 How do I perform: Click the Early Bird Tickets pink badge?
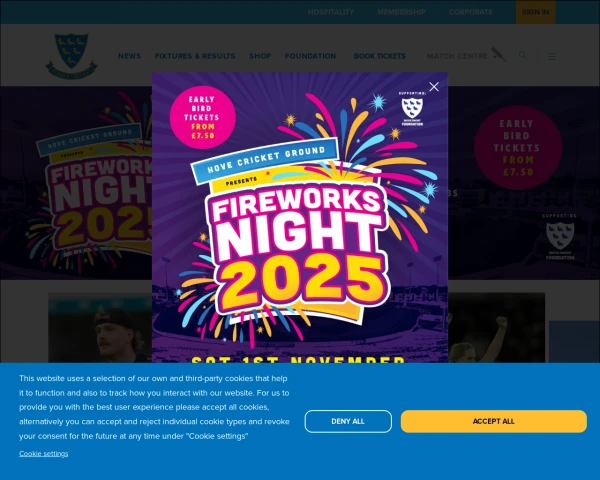click(x=202, y=118)
